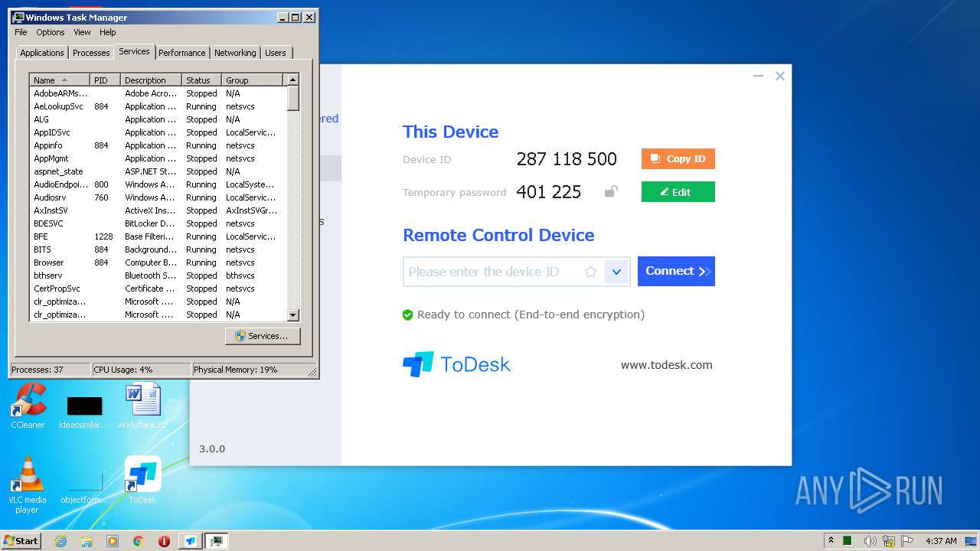Screen dimensions: 980x551
Task: Sort services by the PID column header
Action: 106,80
